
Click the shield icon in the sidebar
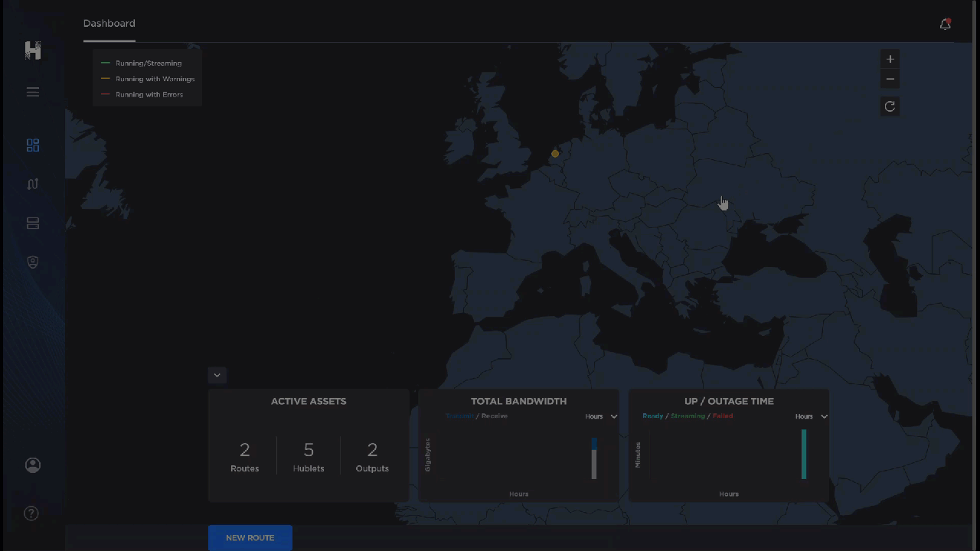(32, 262)
